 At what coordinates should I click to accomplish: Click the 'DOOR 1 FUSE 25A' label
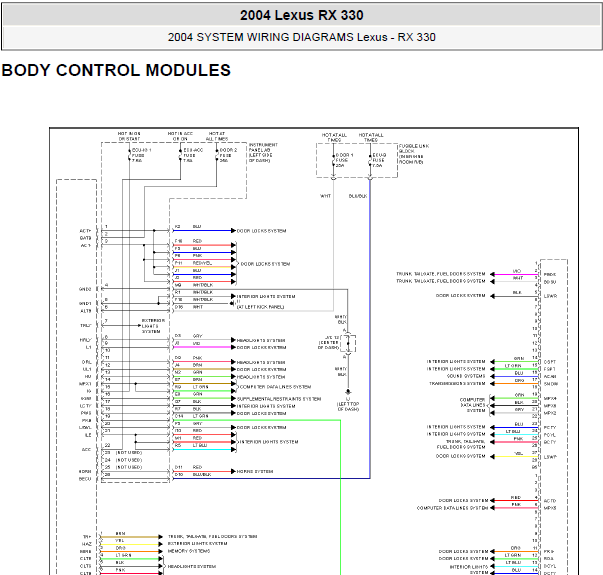pos(344,160)
